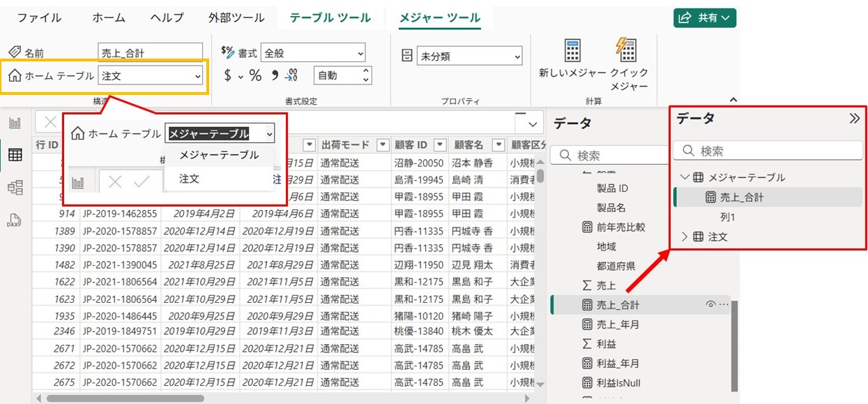Switch to the ホーム ribbon tab
Screen dimensions: 868x404
pyautogui.click(x=109, y=17)
